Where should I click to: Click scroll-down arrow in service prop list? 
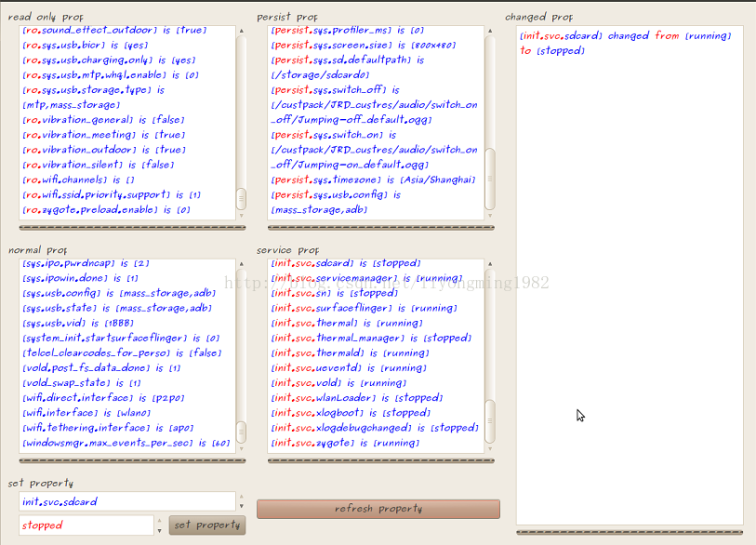(490, 448)
